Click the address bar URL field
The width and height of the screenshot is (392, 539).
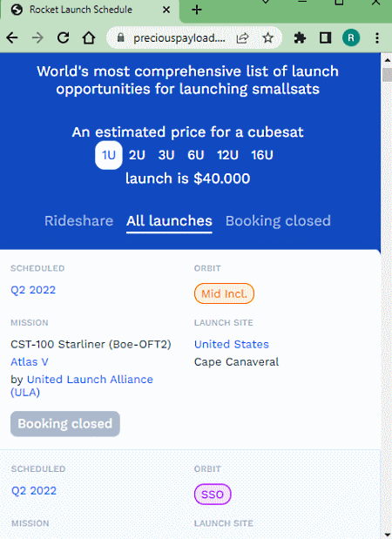179,37
